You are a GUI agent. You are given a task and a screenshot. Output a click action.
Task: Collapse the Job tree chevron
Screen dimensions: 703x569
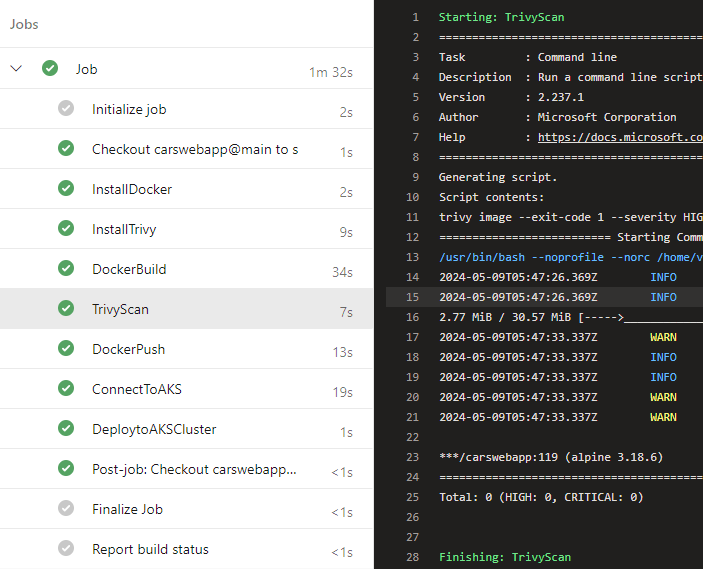(x=16, y=69)
